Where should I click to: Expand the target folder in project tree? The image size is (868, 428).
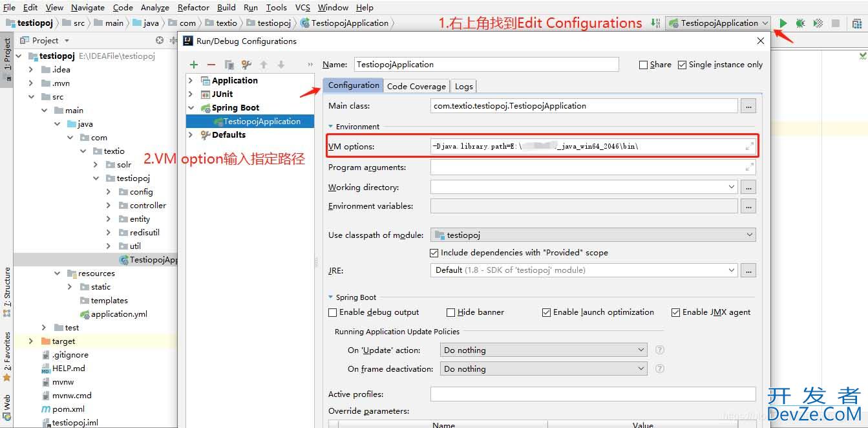point(30,341)
